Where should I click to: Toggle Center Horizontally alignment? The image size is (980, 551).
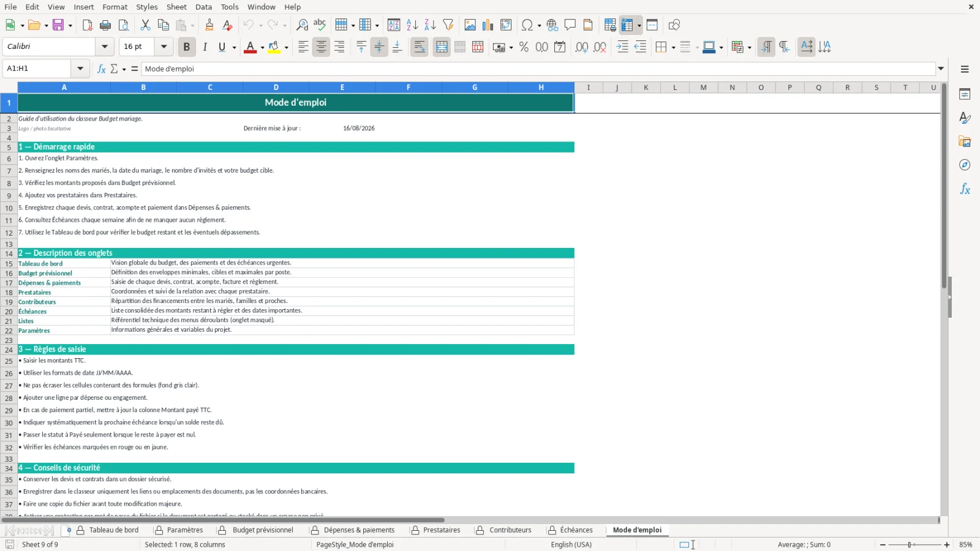pos(321,47)
